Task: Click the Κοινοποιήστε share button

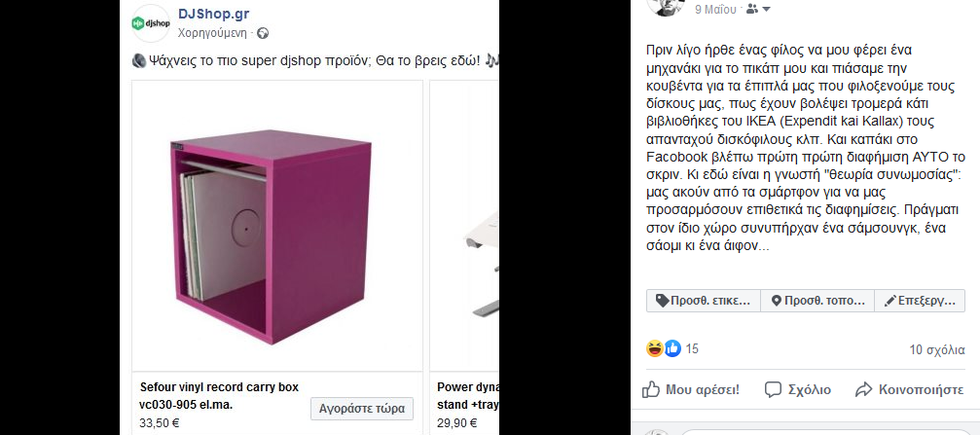Action: pyautogui.click(x=909, y=390)
